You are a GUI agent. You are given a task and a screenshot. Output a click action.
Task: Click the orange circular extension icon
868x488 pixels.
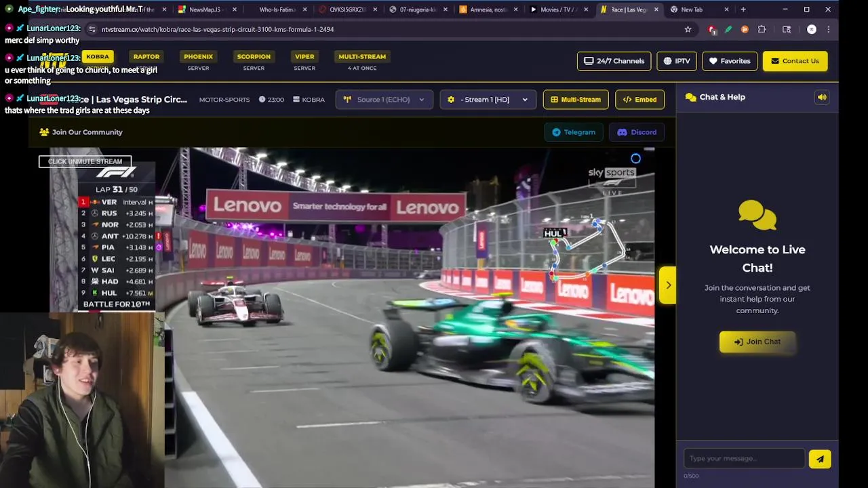(745, 29)
